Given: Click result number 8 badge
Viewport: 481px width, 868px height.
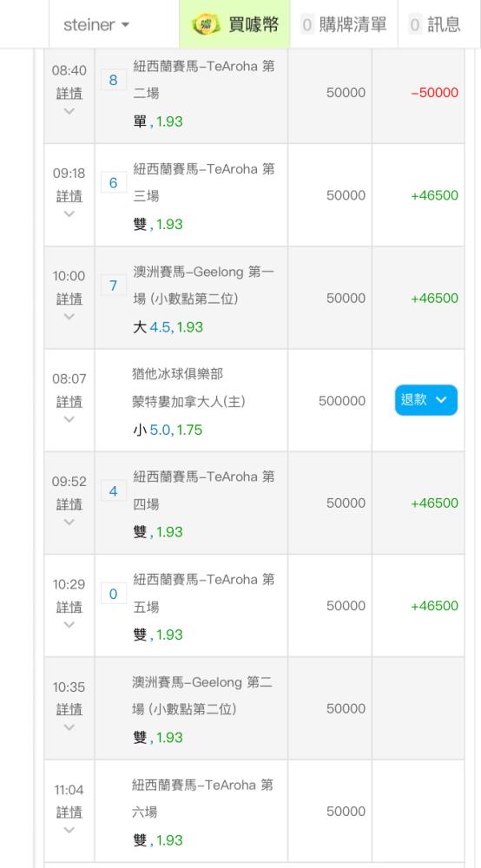Looking at the screenshot, I should tap(114, 80).
